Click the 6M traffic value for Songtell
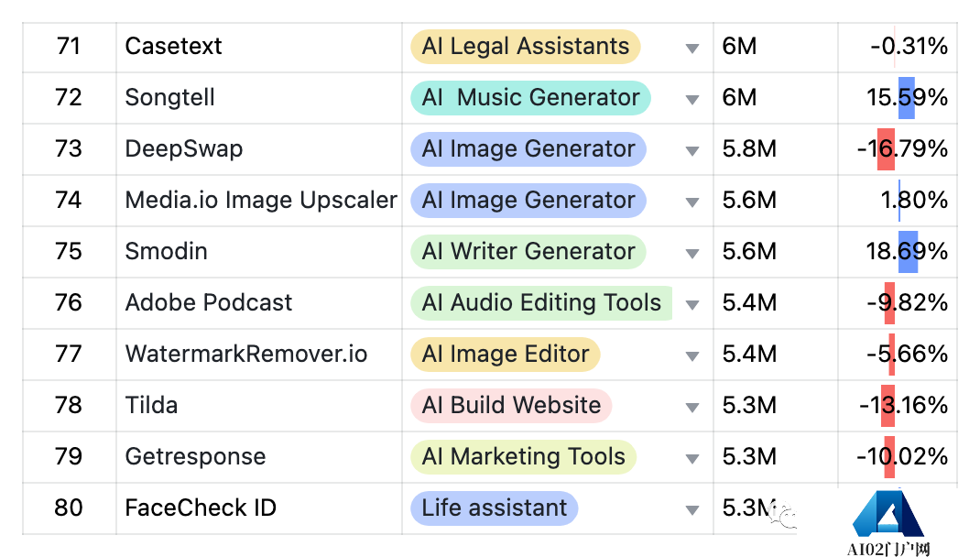This screenshot has height=557, width=980. pos(739,98)
